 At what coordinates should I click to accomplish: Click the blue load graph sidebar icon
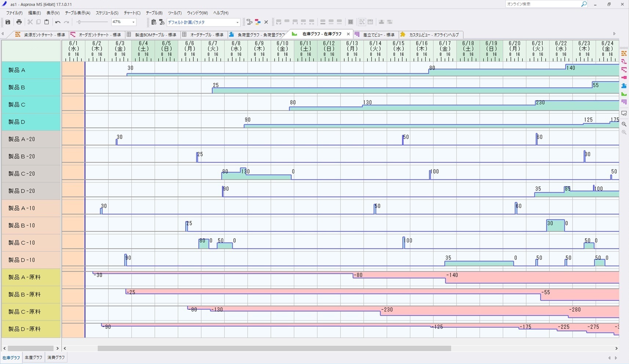pyautogui.click(x=623, y=86)
